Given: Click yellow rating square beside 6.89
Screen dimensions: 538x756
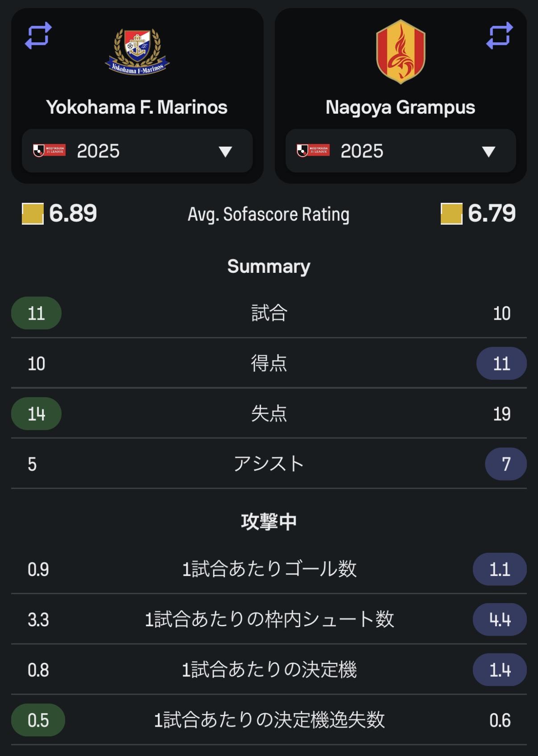Looking at the screenshot, I should click(33, 214).
